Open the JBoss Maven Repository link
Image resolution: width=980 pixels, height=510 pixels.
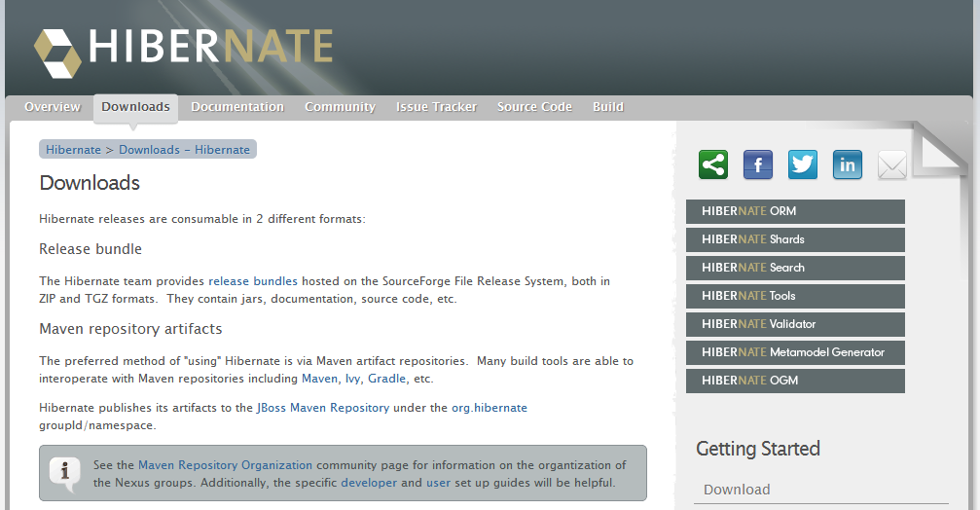tap(323, 408)
